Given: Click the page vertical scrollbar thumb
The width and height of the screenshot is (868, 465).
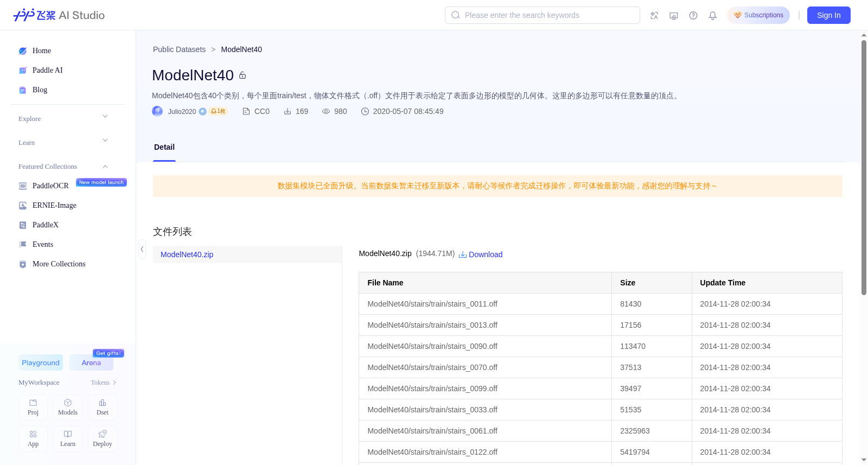Looking at the screenshot, I should 864,167.
